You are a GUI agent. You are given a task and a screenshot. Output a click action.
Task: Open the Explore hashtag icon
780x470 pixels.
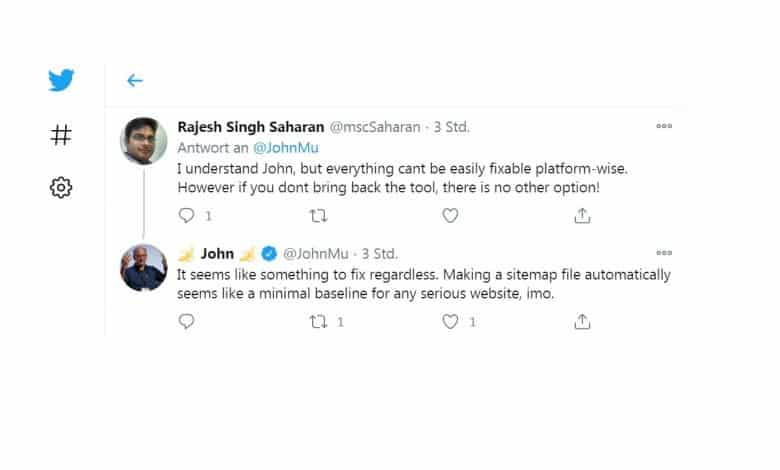pos(61,135)
